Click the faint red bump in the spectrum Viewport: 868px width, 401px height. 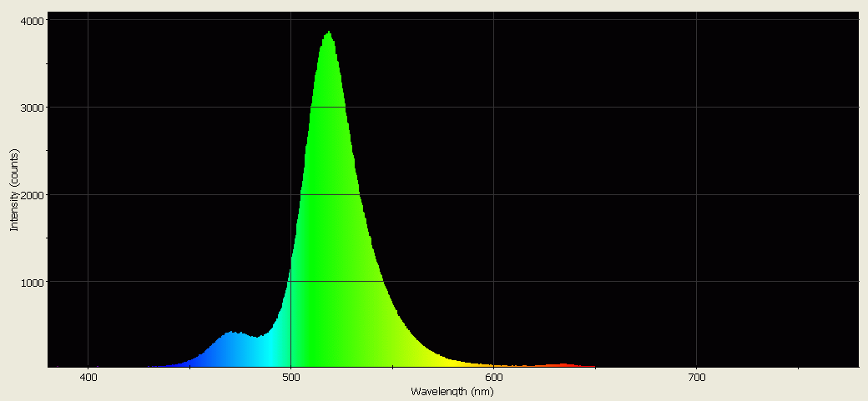click(562, 364)
